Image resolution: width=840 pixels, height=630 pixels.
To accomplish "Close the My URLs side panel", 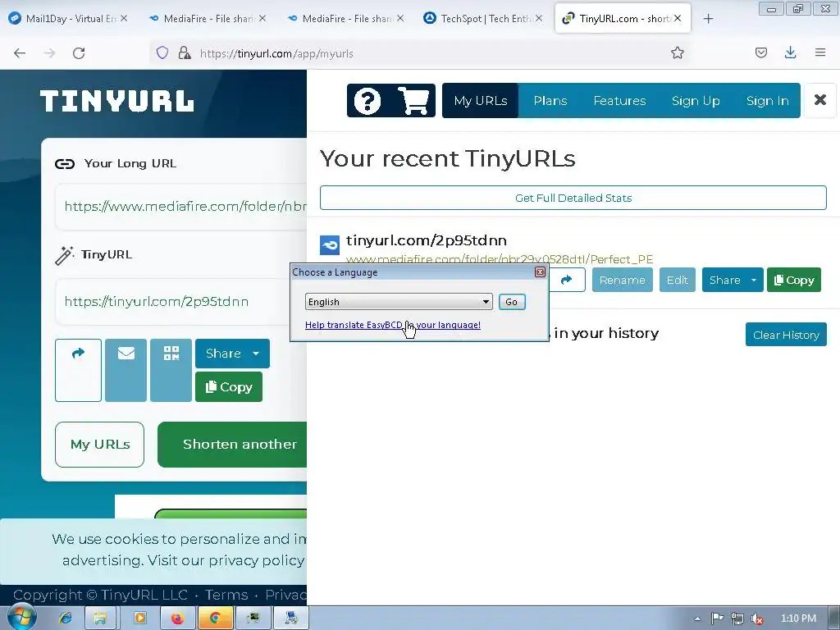I will [819, 99].
